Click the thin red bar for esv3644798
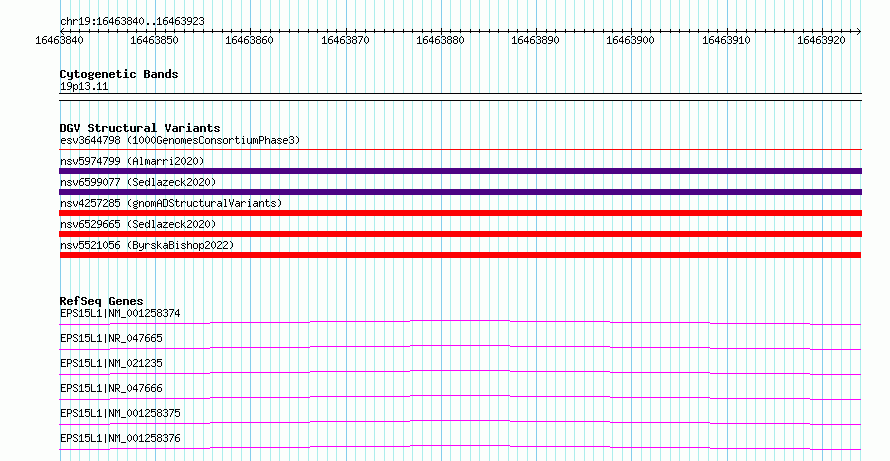 tap(460, 149)
